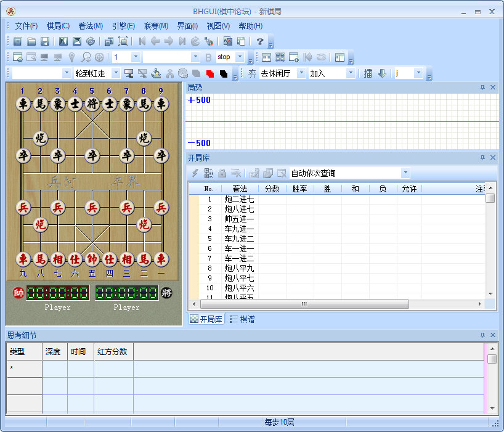Save the game with floppy disk icon

pyautogui.click(x=45, y=41)
